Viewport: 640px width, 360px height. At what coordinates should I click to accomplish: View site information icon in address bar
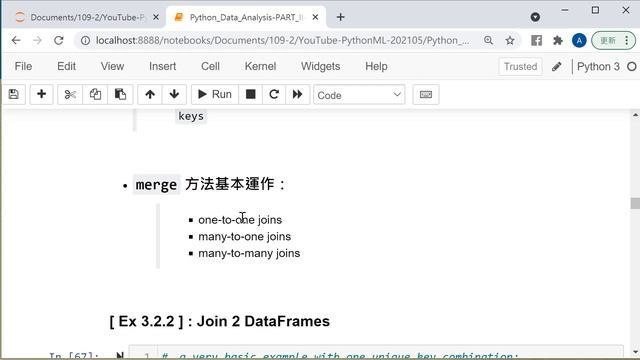(x=85, y=40)
